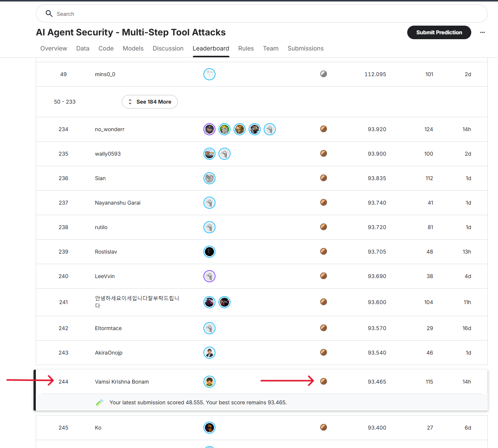Open the Data tab
Image resolution: width=498 pixels, height=448 pixels.
click(x=83, y=48)
